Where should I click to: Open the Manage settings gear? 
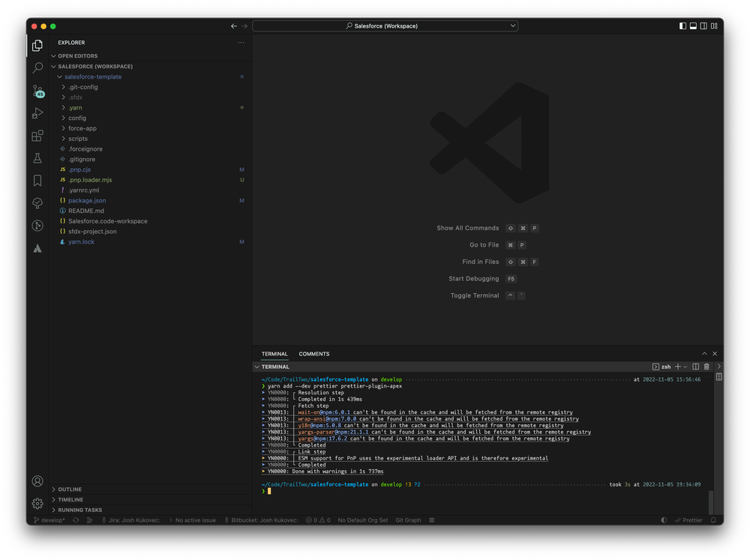(37, 504)
